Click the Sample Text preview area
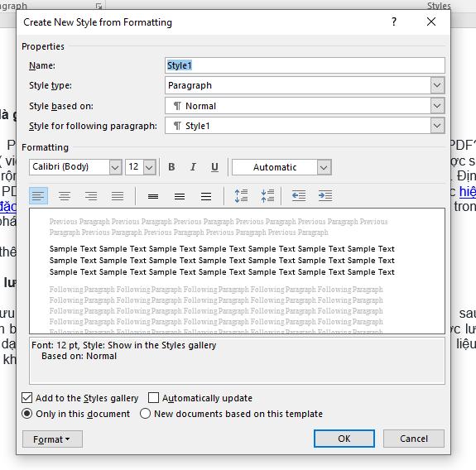This screenshot has width=476, height=470. (x=222, y=261)
